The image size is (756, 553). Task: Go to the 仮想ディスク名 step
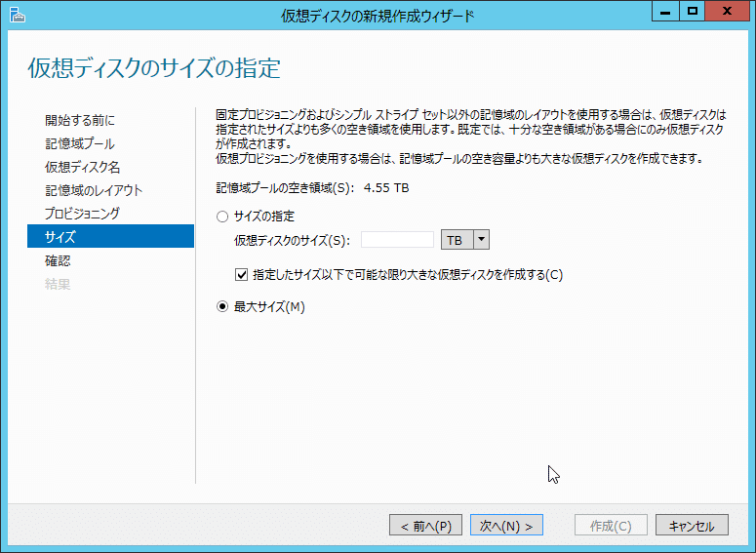[x=83, y=167]
